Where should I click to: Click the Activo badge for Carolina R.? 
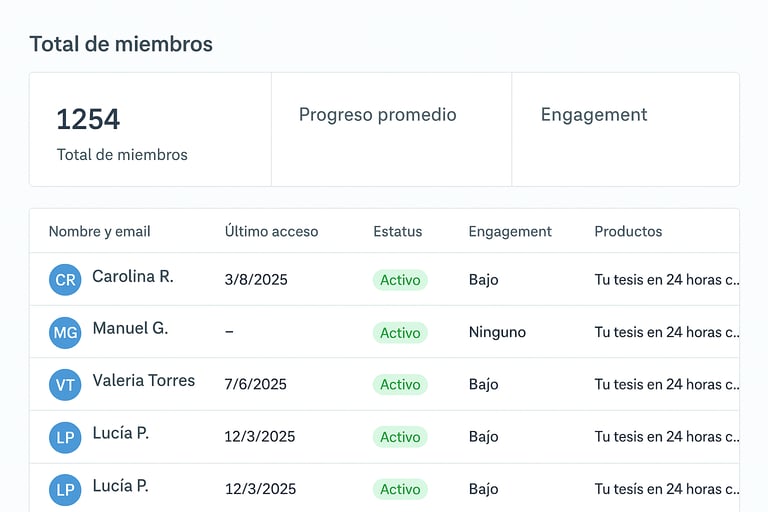[x=400, y=280]
